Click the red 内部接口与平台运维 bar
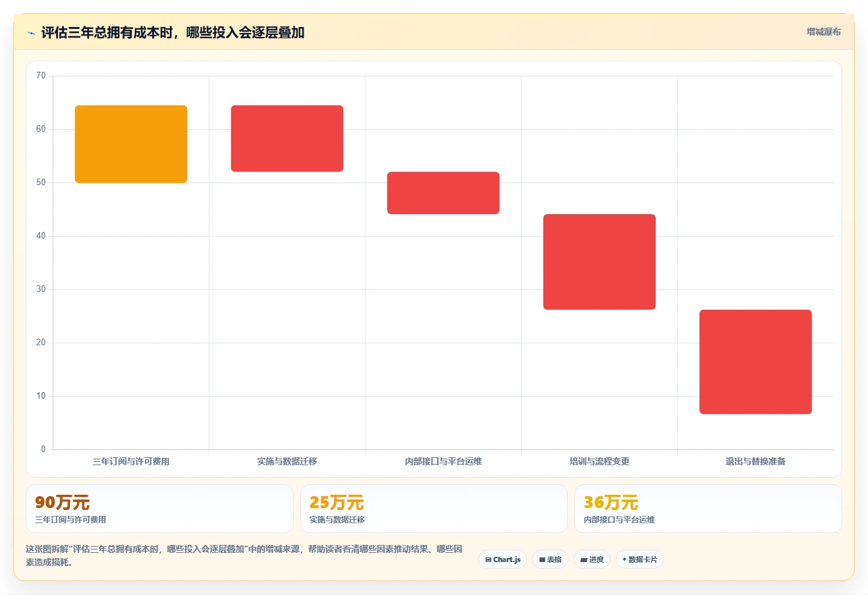This screenshot has width=868, height=595. 443,193
